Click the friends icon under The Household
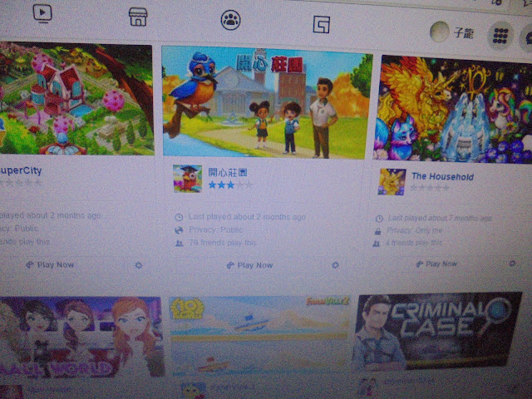Image resolution: width=532 pixels, height=399 pixels. tap(376, 244)
